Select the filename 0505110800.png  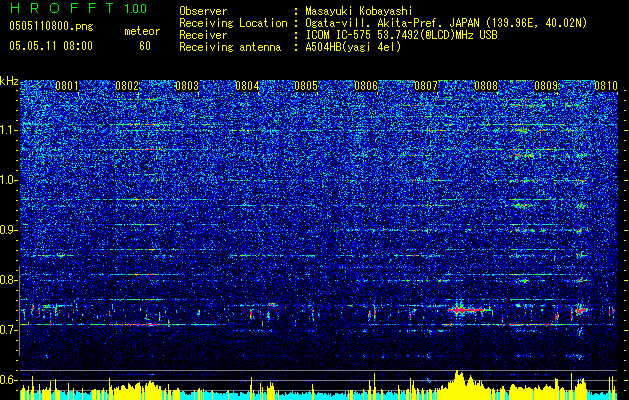click(x=51, y=27)
